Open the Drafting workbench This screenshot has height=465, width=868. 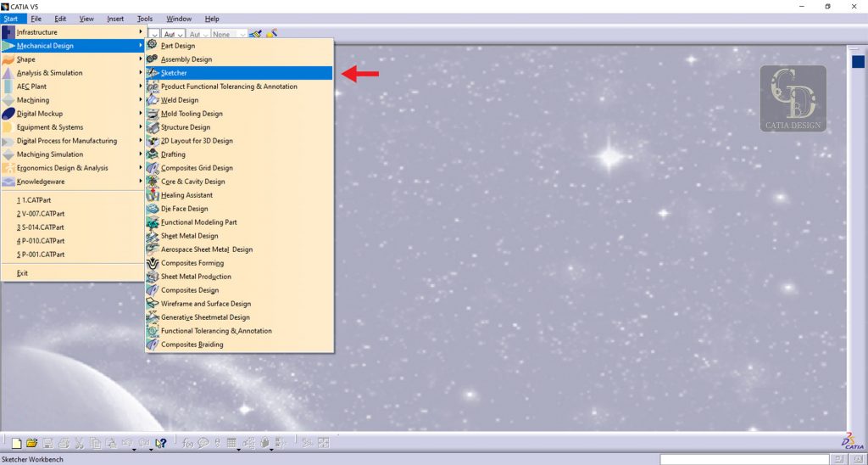tap(239, 154)
